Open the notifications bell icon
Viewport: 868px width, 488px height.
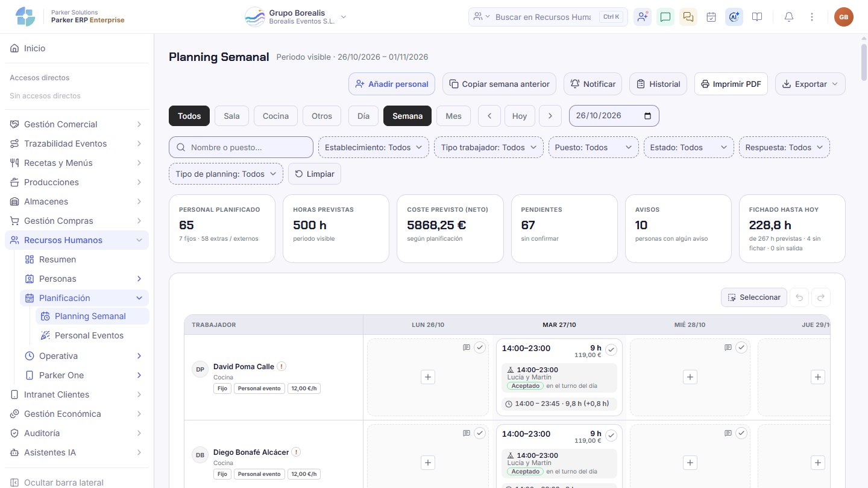(788, 17)
